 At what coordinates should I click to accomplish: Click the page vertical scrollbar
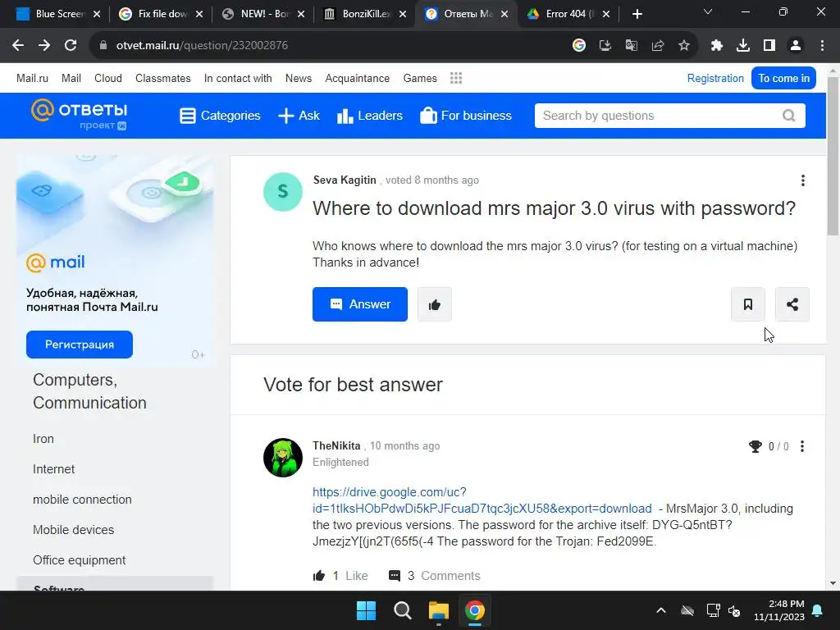[x=833, y=155]
